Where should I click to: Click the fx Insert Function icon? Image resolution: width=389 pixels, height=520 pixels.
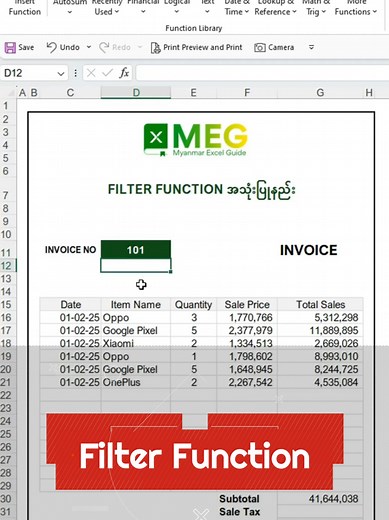(124, 73)
